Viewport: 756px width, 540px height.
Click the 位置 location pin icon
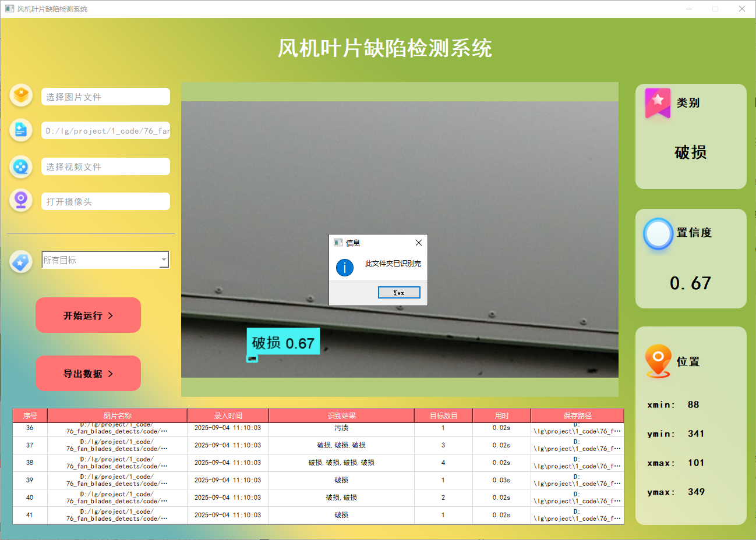pos(658,361)
